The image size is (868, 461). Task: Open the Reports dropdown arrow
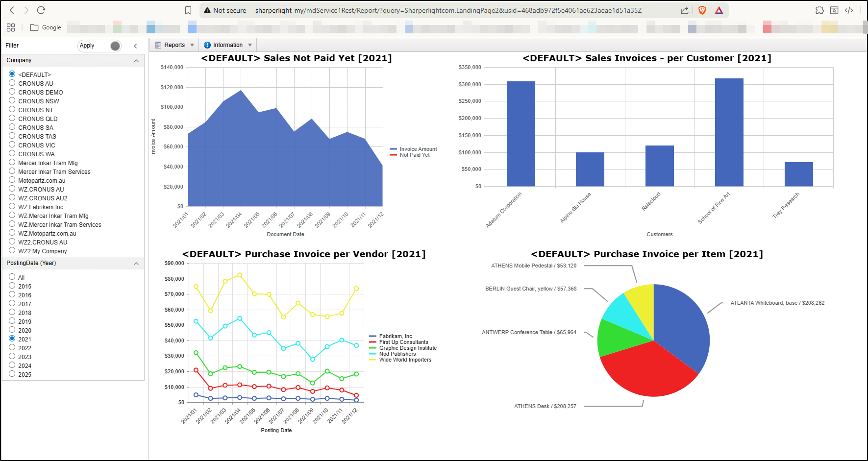coord(192,45)
